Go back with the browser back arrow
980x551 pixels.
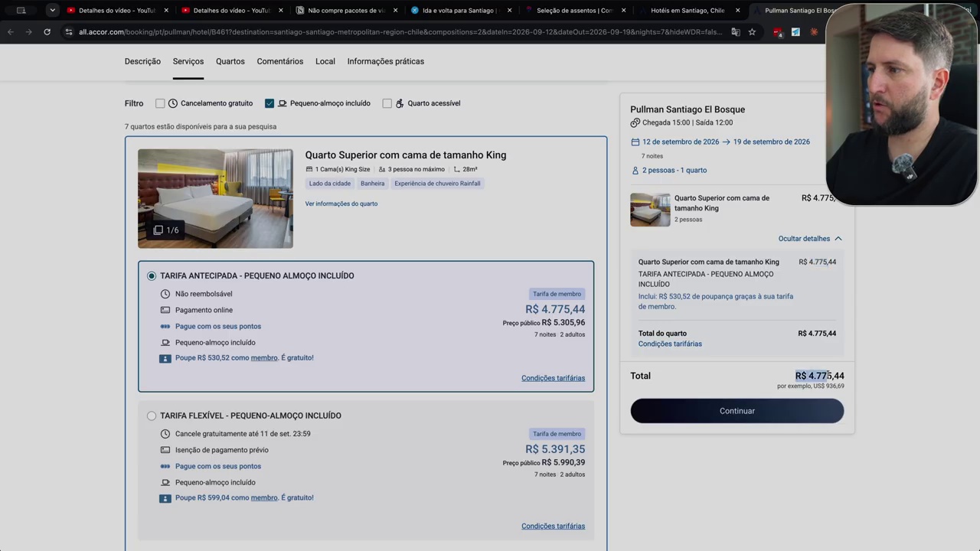coord(10,32)
